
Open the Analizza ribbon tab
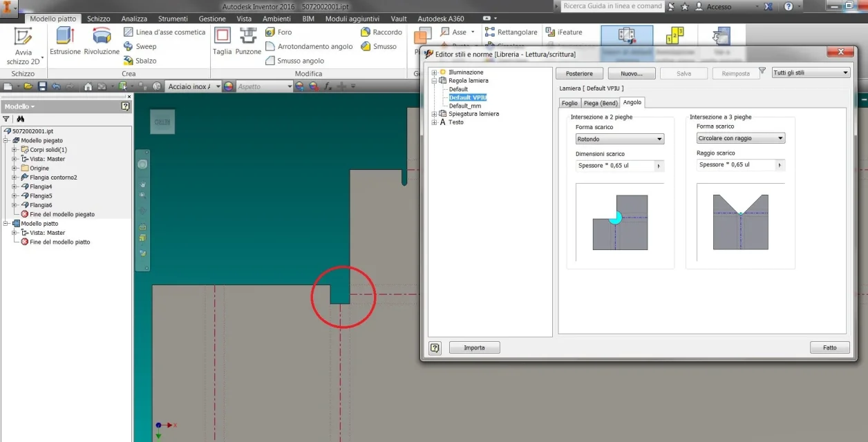[x=133, y=19]
